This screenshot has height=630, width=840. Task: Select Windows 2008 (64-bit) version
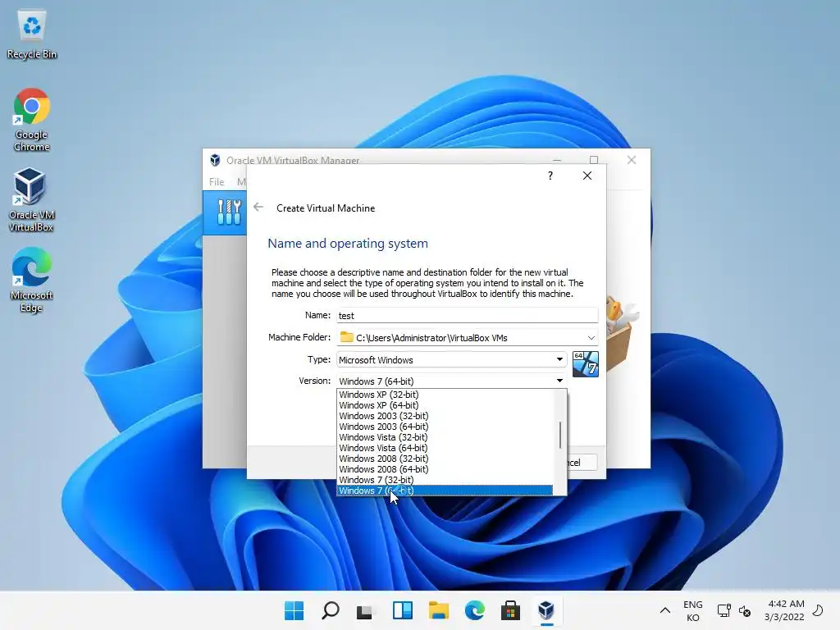tap(445, 469)
